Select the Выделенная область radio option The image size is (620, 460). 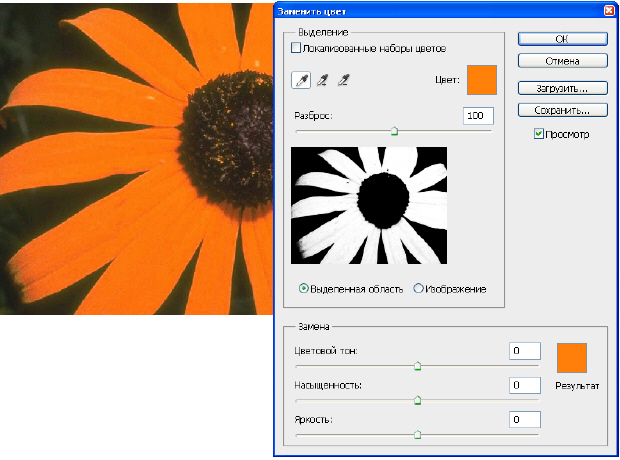click(x=305, y=289)
